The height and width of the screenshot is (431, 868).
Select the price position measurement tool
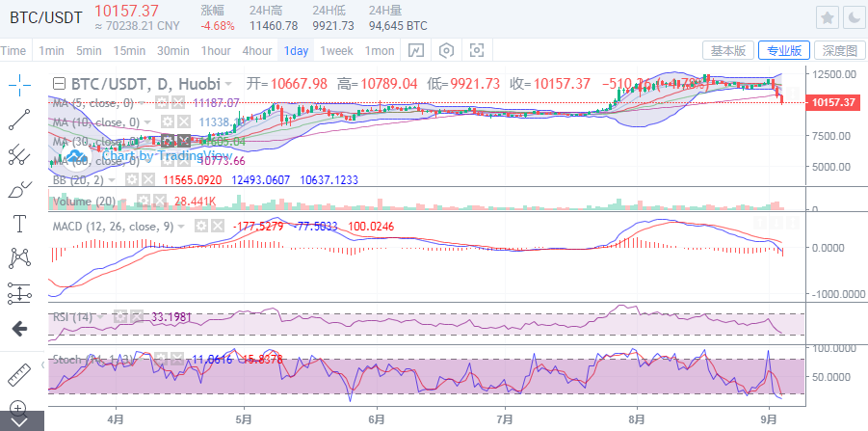[x=19, y=294]
